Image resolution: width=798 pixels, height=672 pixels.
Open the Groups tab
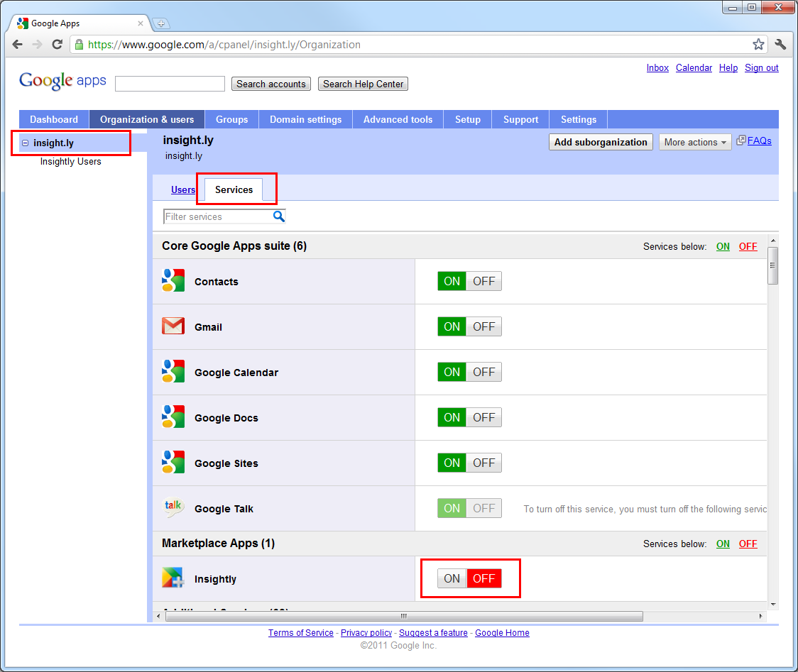click(231, 119)
